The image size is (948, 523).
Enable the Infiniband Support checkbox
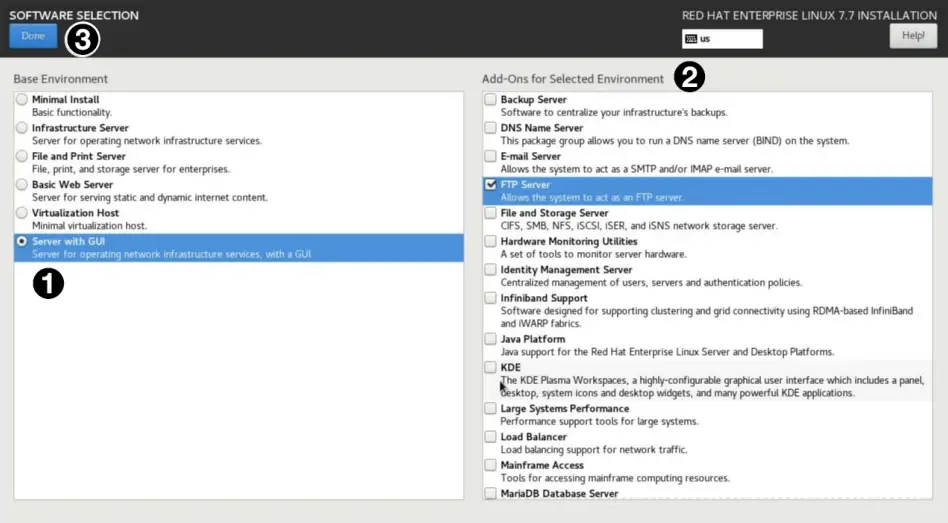[490, 298]
